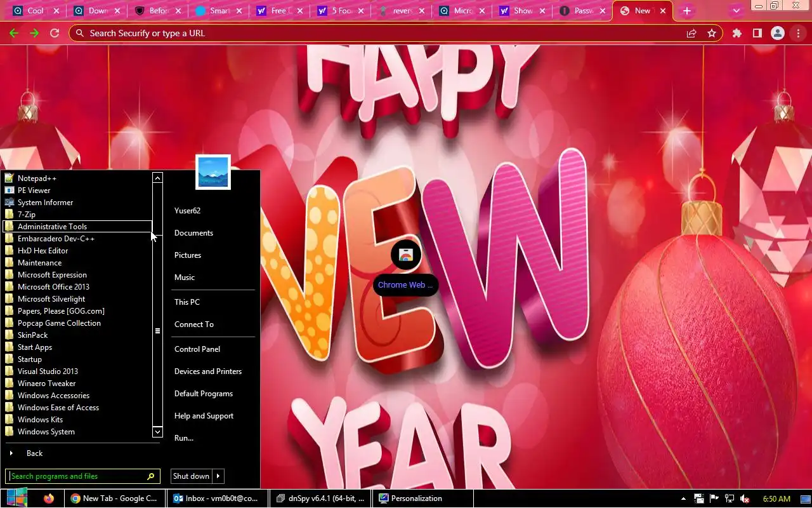Screen dimensions: 812x508
Task: Open the tab search dropdown arrow
Action: [737, 11]
